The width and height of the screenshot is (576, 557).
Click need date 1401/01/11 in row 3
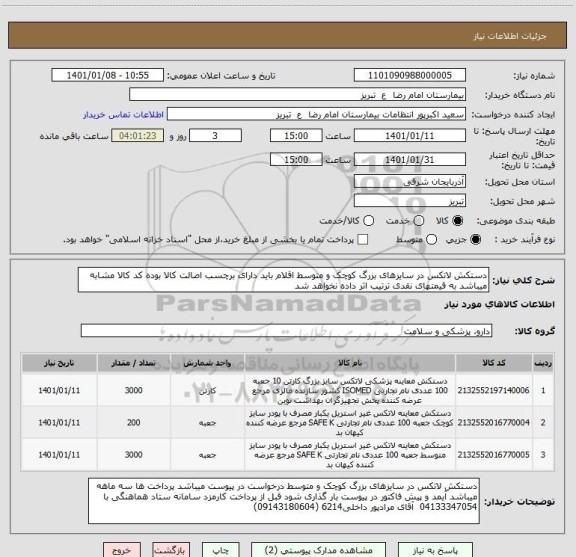tap(59, 454)
